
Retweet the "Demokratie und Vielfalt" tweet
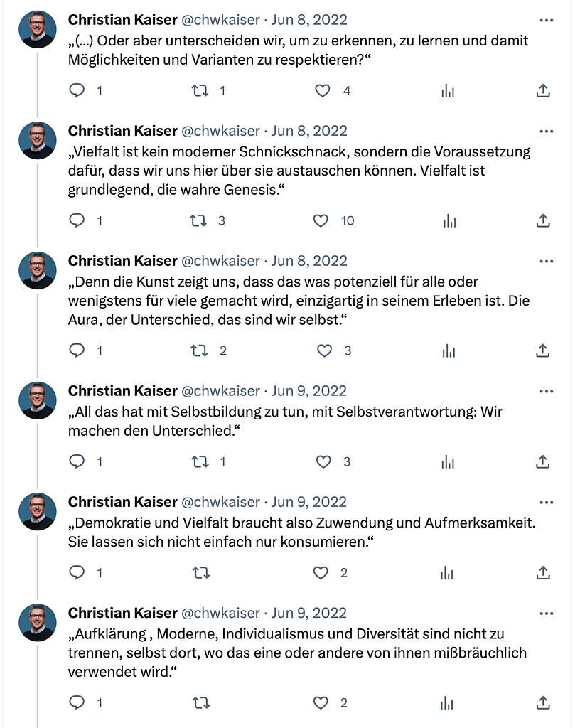click(x=201, y=573)
